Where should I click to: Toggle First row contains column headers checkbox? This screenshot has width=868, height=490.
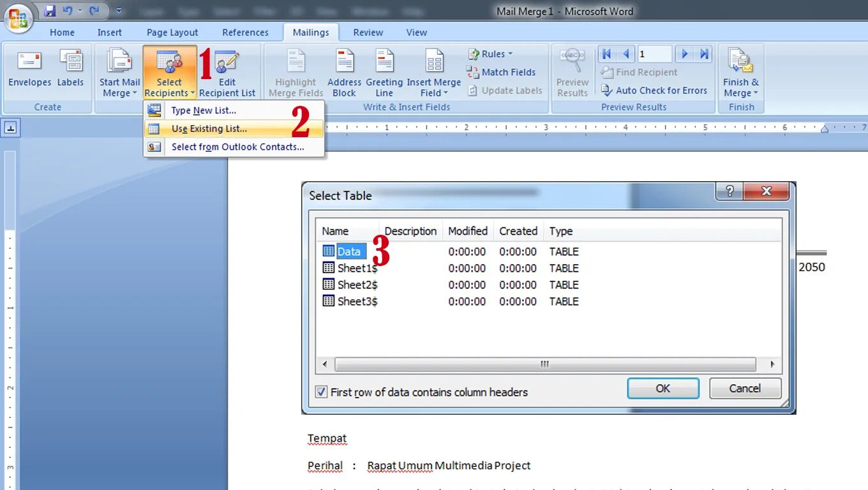coord(322,392)
